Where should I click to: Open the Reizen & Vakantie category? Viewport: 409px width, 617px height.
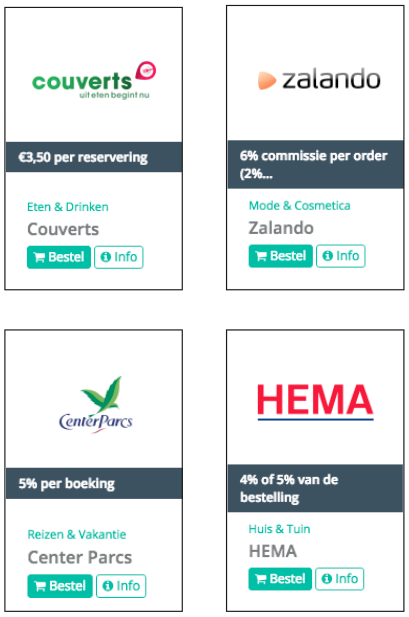(77, 534)
